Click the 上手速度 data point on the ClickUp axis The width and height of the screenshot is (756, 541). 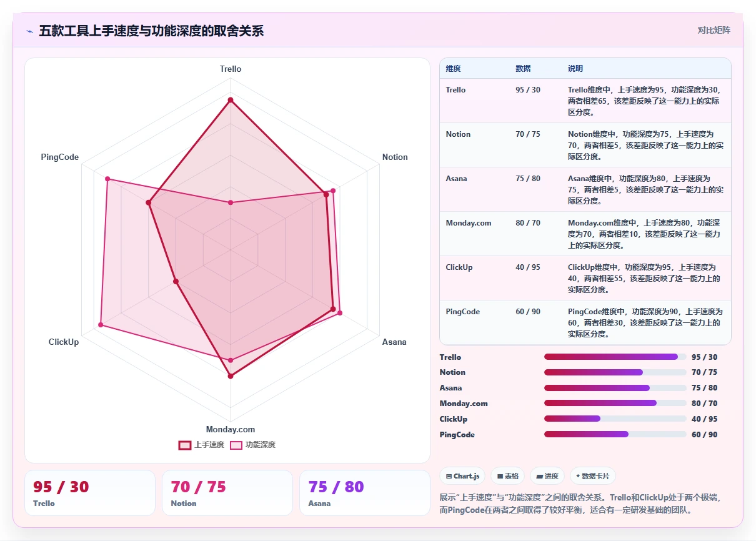176,282
